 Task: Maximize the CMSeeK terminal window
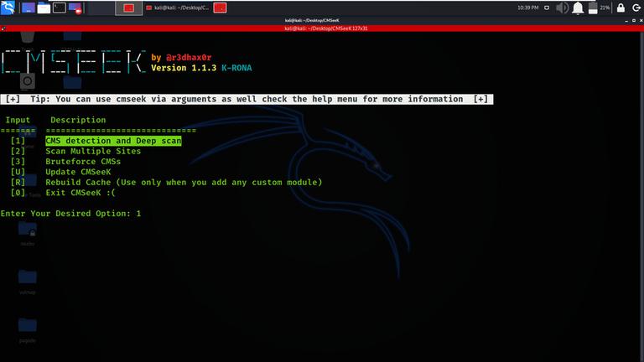[634, 20]
